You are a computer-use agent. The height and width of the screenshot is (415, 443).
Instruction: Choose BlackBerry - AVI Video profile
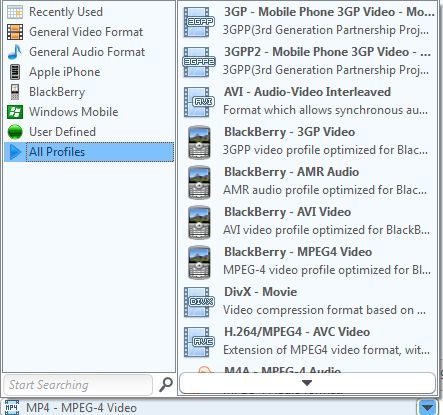pyautogui.click(x=308, y=221)
